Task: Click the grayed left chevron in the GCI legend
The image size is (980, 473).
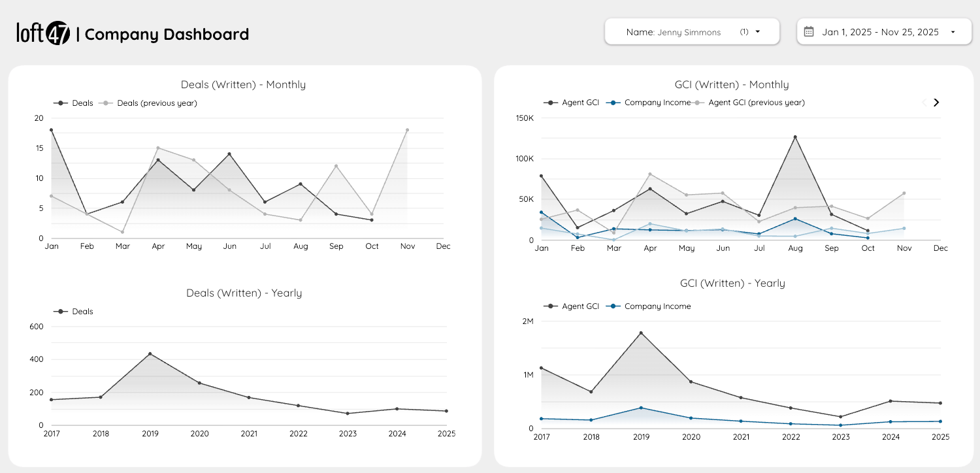Action: [x=924, y=103]
